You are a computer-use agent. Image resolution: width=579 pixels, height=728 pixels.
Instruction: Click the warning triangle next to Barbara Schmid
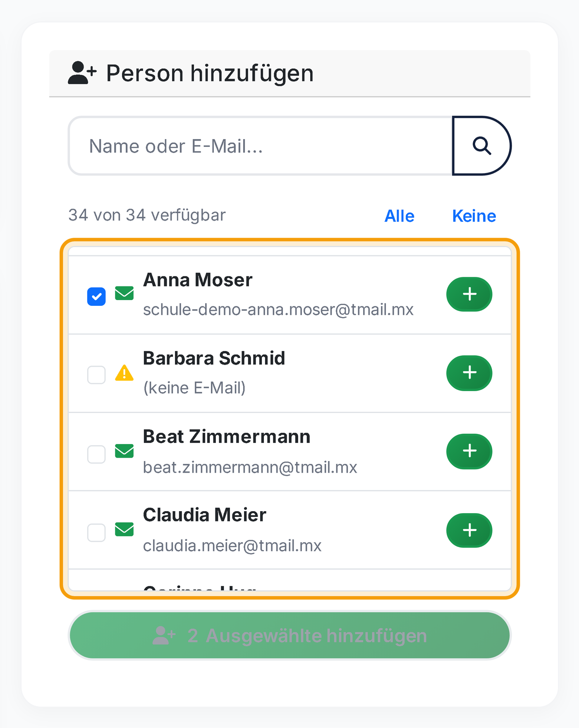[124, 373]
